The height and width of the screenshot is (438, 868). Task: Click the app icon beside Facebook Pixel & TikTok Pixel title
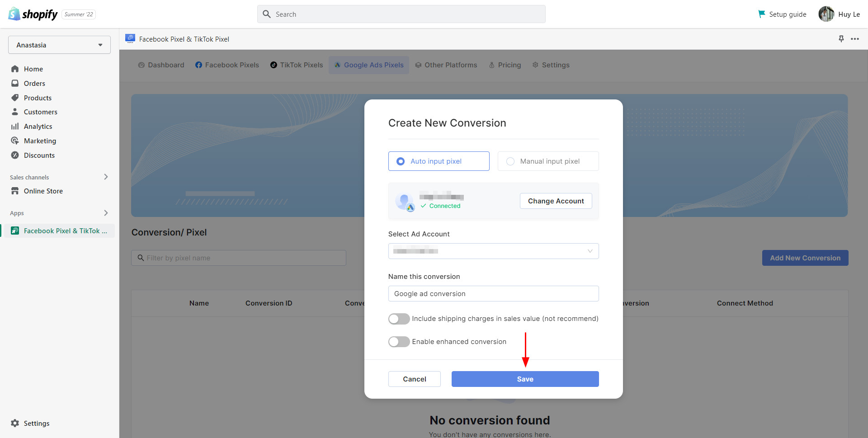[130, 39]
